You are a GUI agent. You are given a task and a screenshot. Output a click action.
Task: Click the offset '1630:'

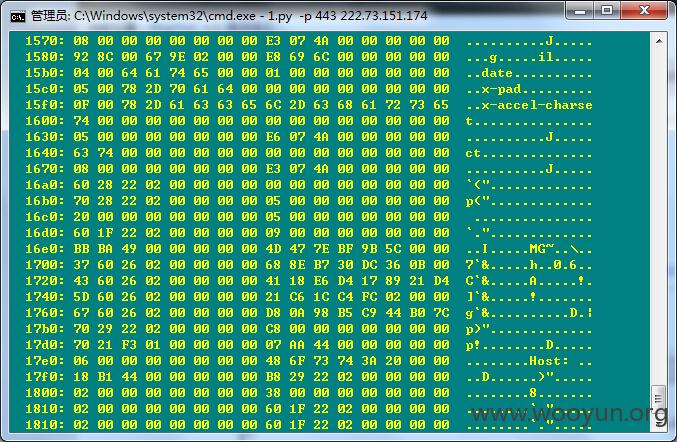click(x=44, y=137)
